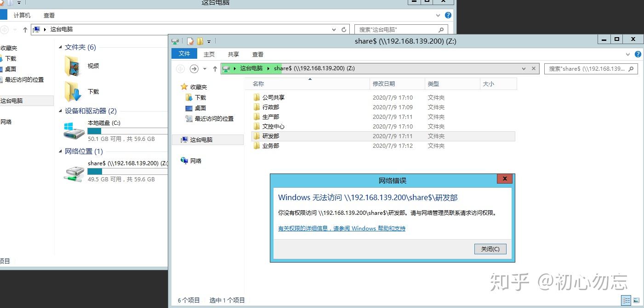Open the quick access toolbar dropdown in share$ window
The height and width of the screenshot is (308, 644).
pos(209,41)
